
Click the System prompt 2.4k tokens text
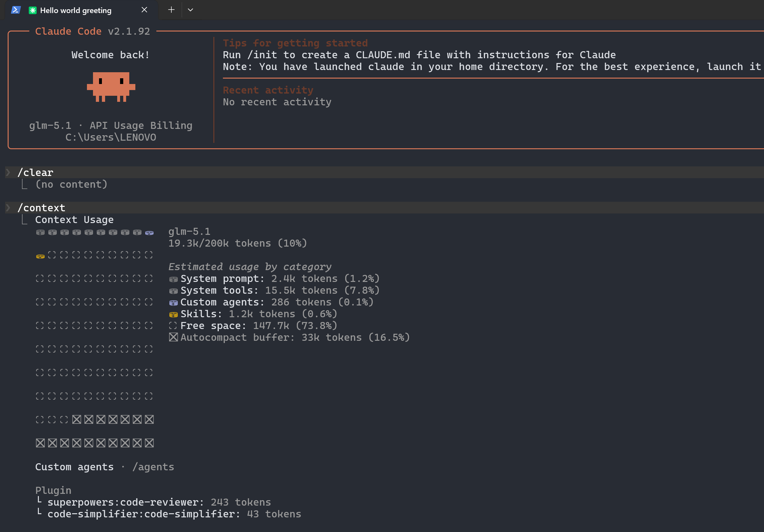[280, 278]
